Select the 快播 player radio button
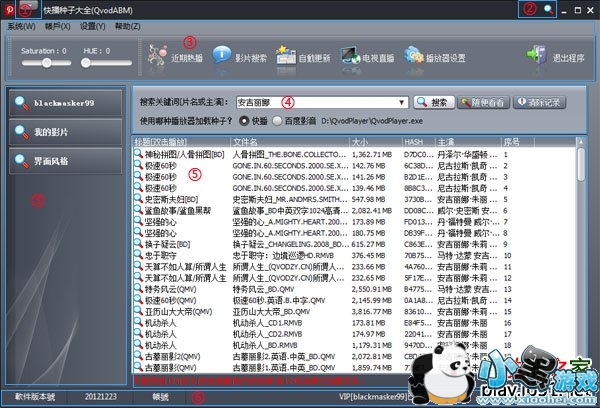600x408 pixels. pos(244,121)
